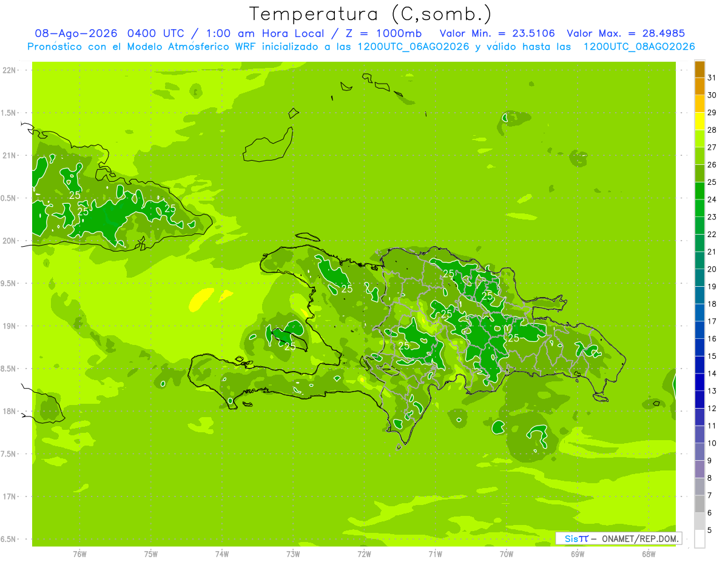This screenshot has height=562, width=728.
Task: Click the "76W" longitude axis label
Action: 79,554
